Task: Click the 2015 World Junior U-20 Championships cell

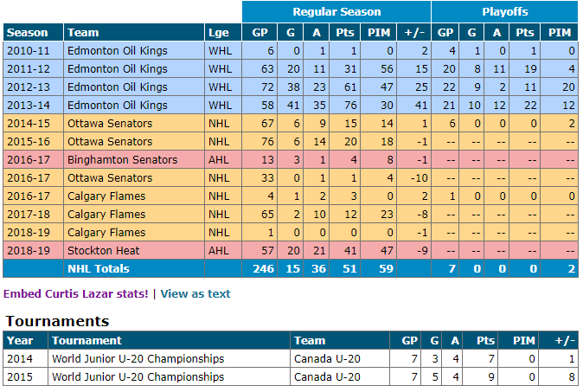Action: (169, 376)
